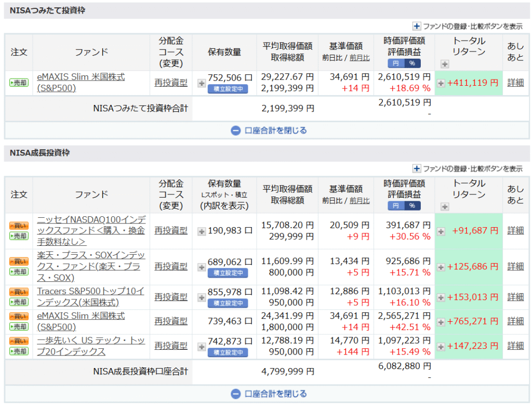Click sell button for US Tech Top20 fund

19,351
